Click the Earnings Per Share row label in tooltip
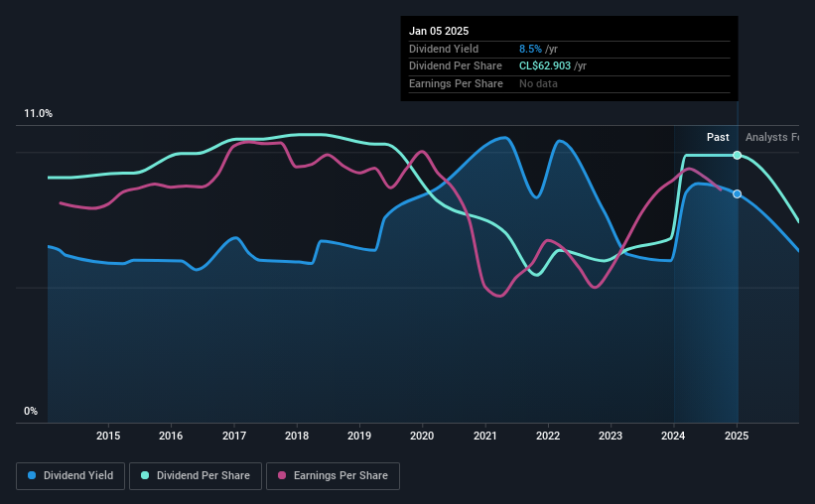This screenshot has height=504, width=815. (456, 83)
